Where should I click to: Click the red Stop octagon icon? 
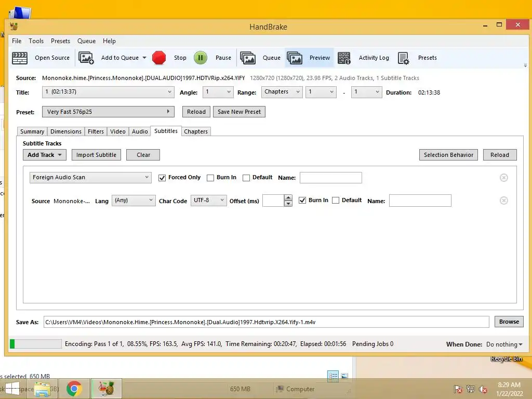pos(159,58)
